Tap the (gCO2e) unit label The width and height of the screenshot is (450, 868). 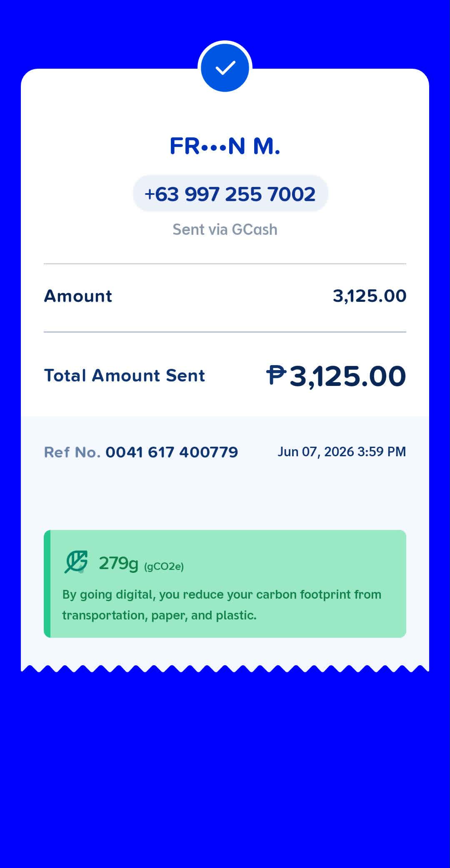[164, 567]
